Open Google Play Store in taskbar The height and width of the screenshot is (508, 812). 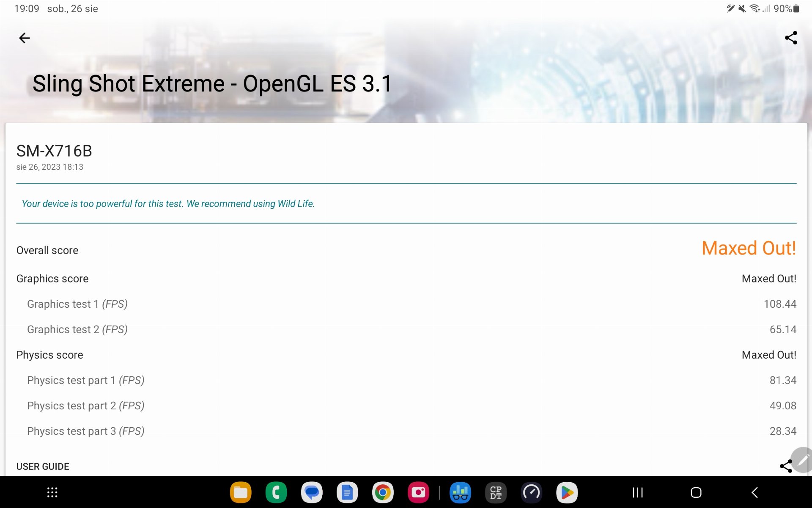coord(567,492)
